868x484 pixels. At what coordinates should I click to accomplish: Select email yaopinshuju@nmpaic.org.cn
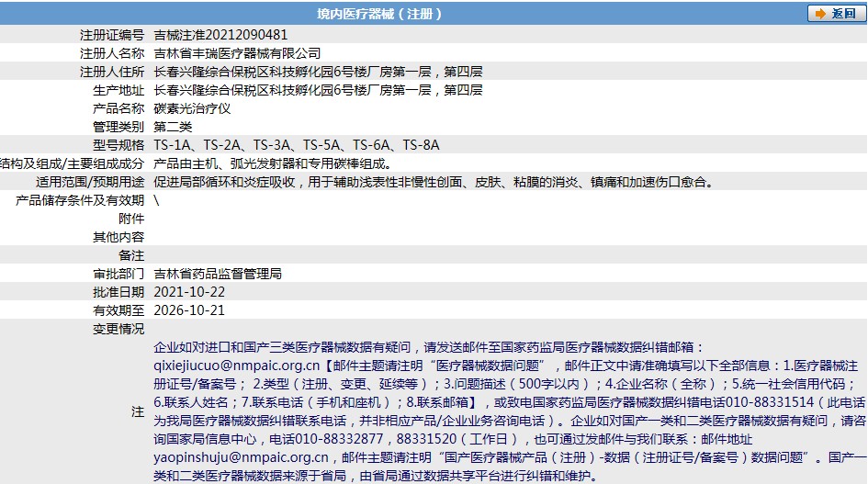pos(241,457)
